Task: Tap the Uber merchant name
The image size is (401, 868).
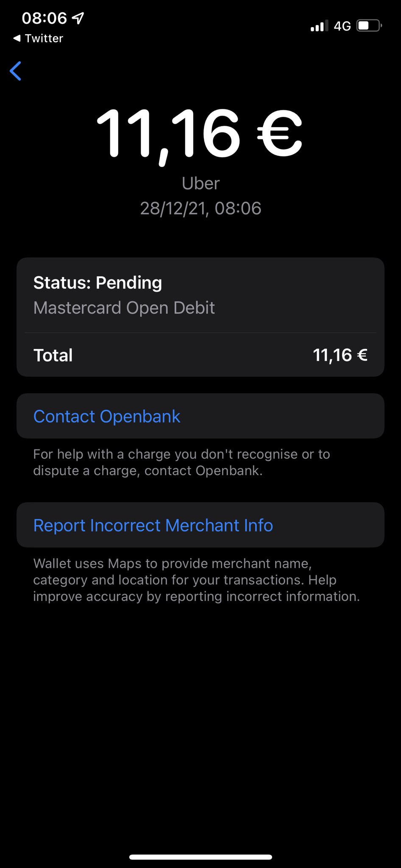Action: tap(200, 184)
